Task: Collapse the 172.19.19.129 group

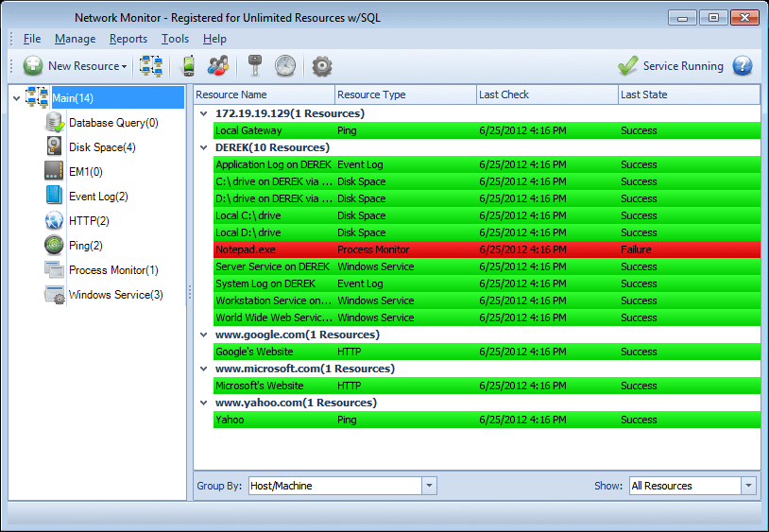Action: coord(203,113)
